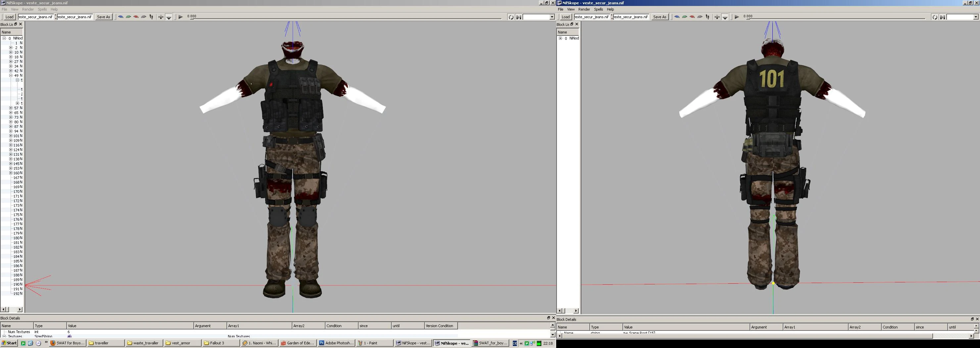Click the green eye view icon in right NifSkope window
This screenshot has height=348, width=980.
pos(684,17)
